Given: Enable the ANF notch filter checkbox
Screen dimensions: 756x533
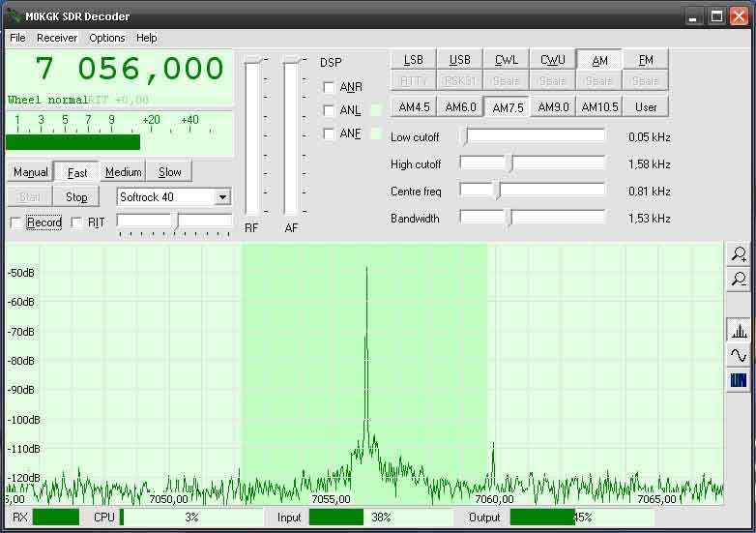Looking at the screenshot, I should point(329,133).
